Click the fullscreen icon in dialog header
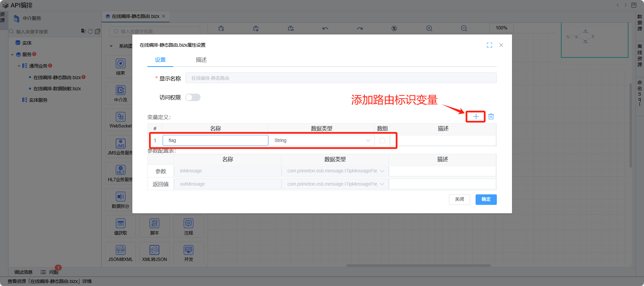644x286 pixels. [x=489, y=45]
